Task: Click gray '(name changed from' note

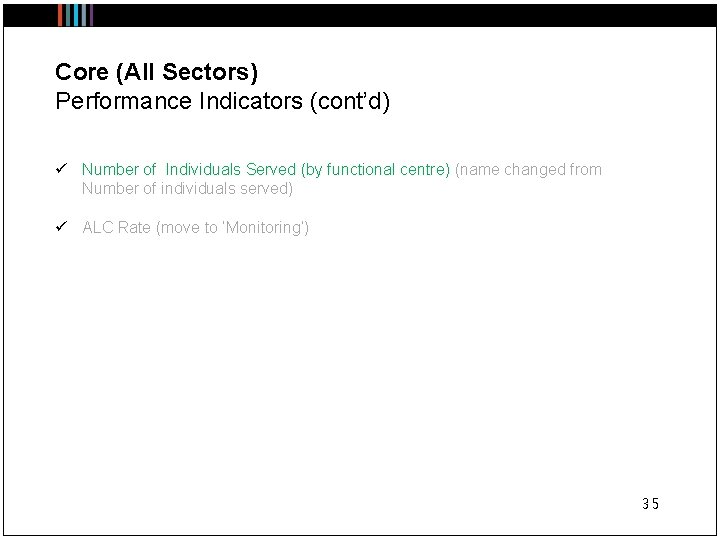Action: [528, 169]
